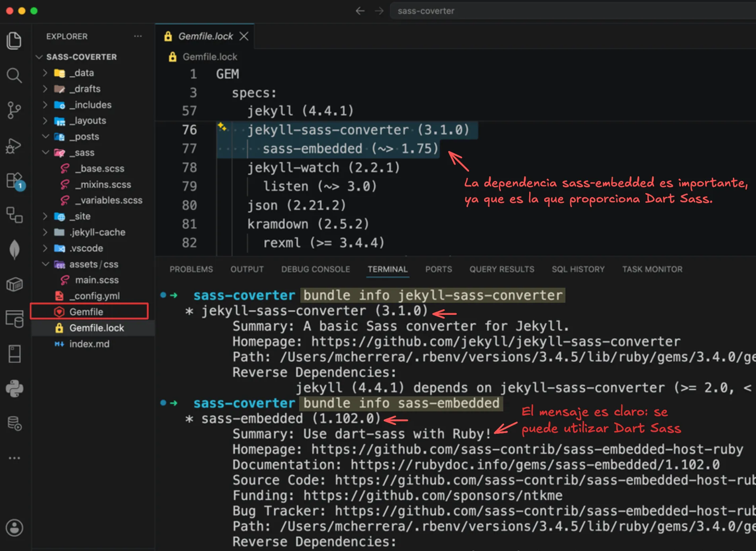
Task: Open the rubydoc.info documentation link
Action: pos(535,465)
